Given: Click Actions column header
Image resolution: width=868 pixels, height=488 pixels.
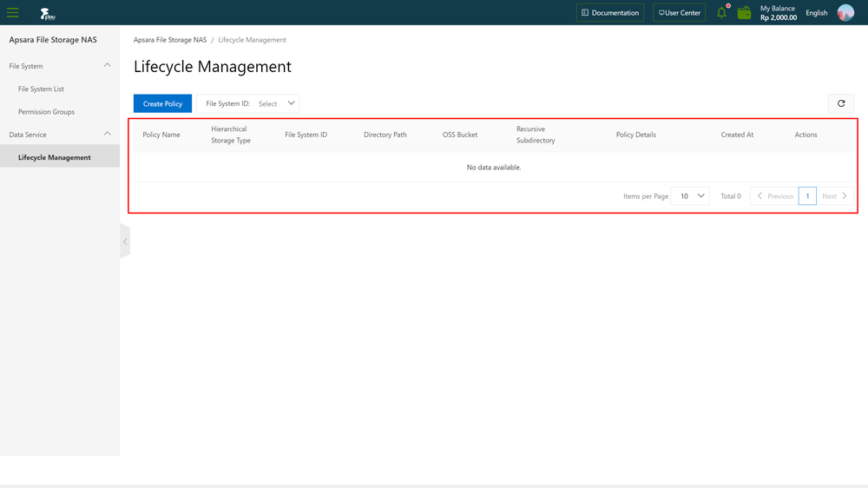Looking at the screenshot, I should pos(806,135).
